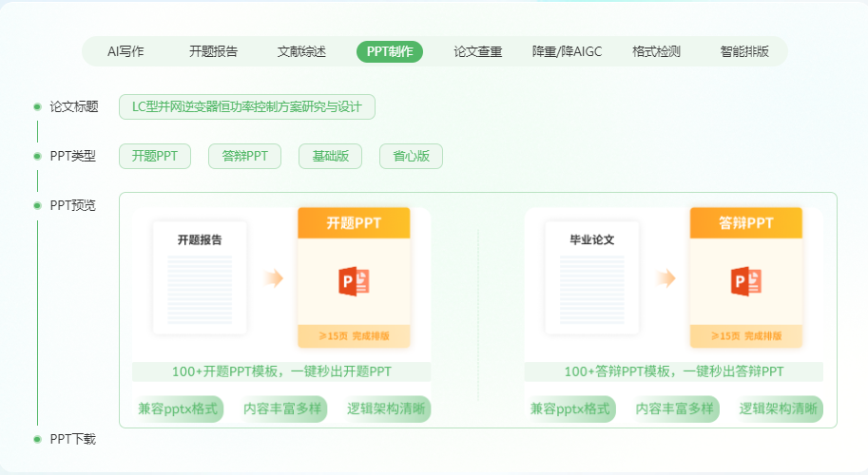Click the thesis title input field
Image resolution: width=868 pixels, height=475 pixels.
(x=247, y=106)
